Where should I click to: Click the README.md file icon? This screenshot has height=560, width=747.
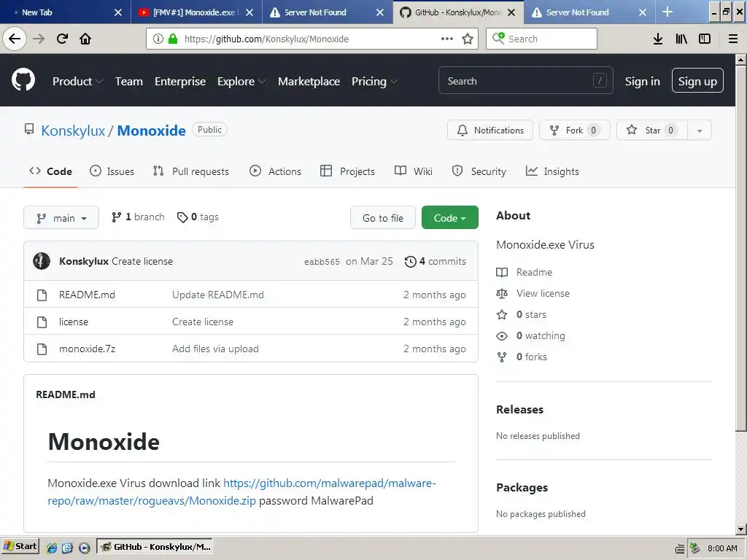coord(42,295)
